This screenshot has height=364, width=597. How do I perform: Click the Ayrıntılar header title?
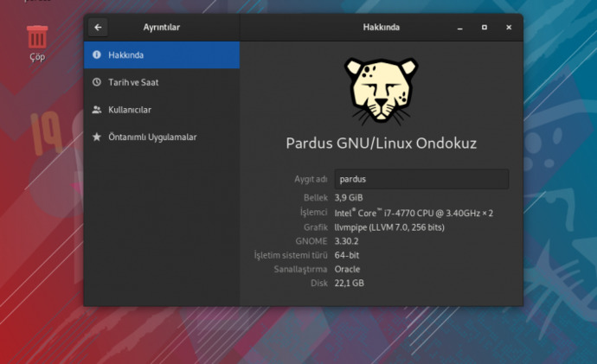162,28
